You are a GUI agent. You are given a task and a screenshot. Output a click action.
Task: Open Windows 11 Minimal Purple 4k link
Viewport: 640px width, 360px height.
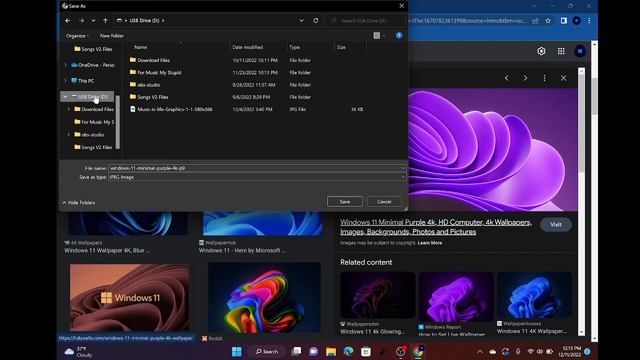click(x=436, y=227)
